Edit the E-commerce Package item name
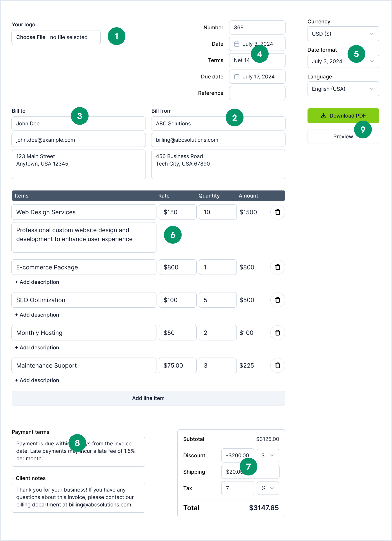 point(84,267)
